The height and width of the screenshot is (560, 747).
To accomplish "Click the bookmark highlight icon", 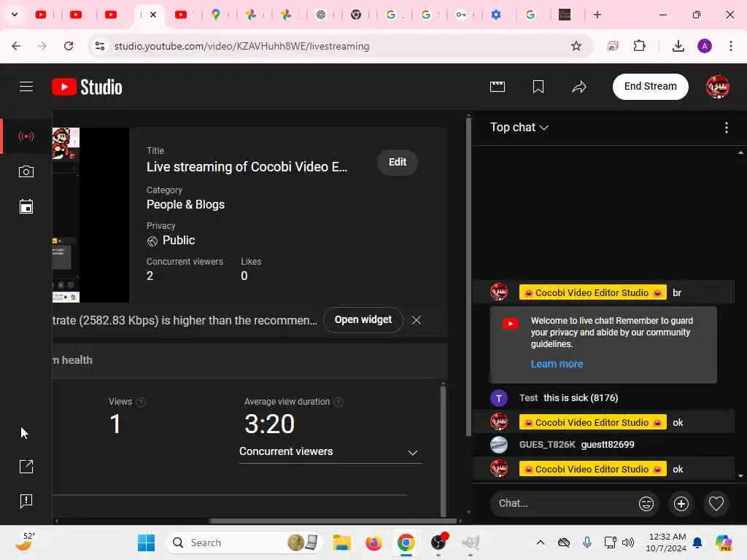I will pos(538,87).
